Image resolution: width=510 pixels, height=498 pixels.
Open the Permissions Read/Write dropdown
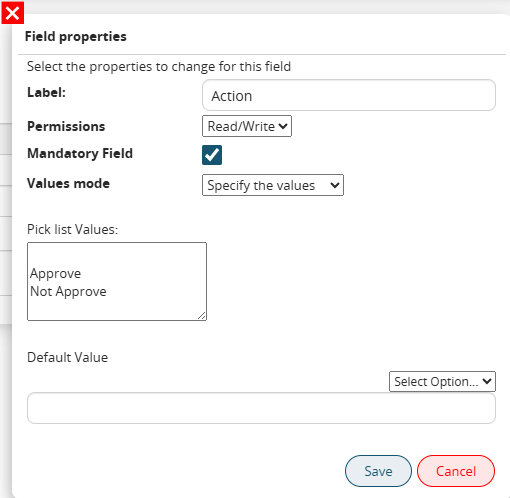[x=247, y=126]
